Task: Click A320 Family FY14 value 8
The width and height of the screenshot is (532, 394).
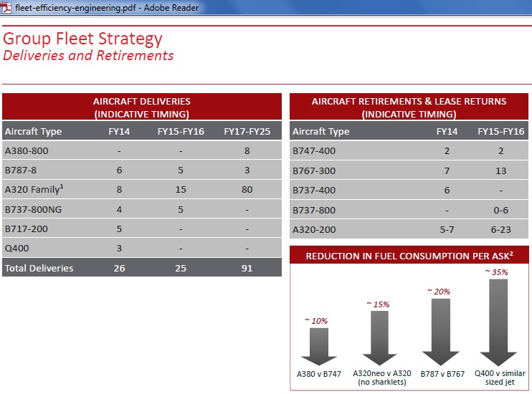Action: point(119,190)
